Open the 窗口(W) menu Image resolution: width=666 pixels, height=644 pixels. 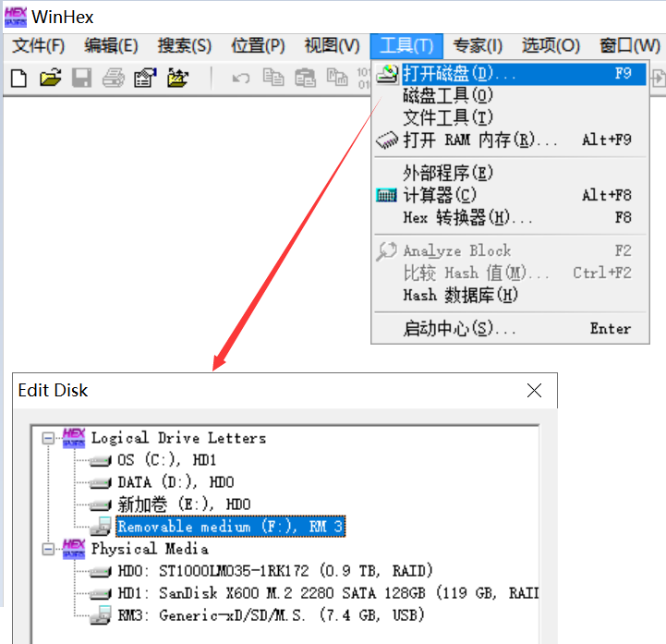coord(630,45)
